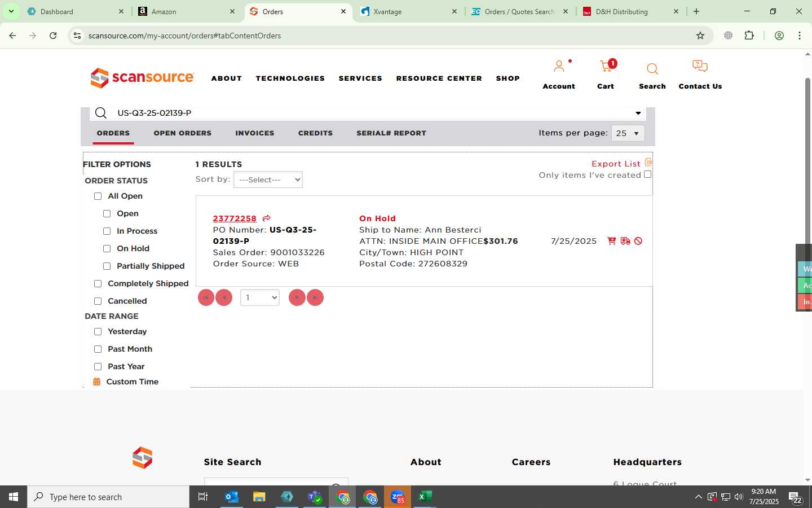
Task: Open File Explorer from the taskbar
Action: [x=259, y=497]
